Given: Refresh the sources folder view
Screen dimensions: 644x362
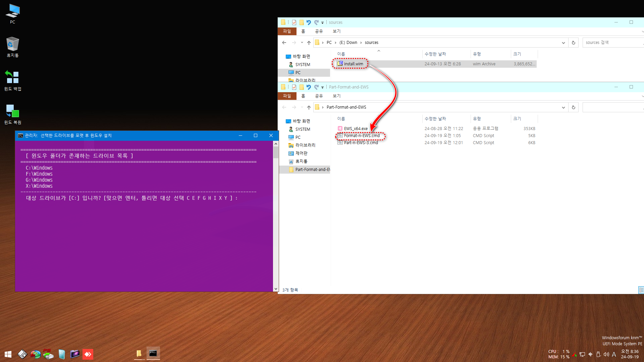Looking at the screenshot, I should (x=574, y=43).
